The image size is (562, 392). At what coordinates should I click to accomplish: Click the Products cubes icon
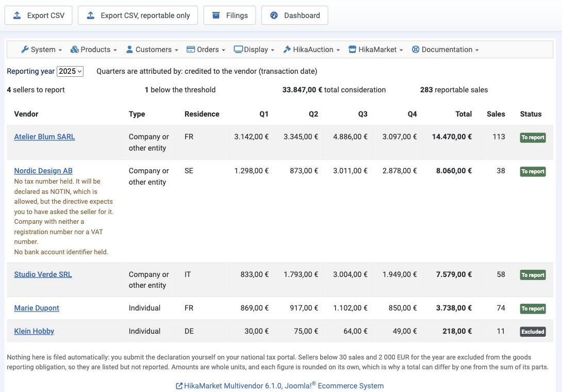(75, 50)
